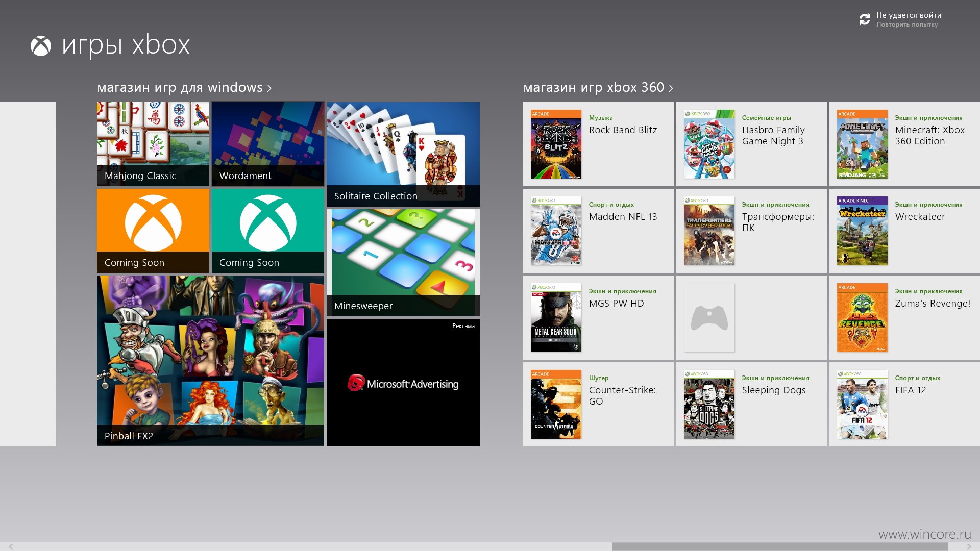Open the Solitaire Collection tile
The image size is (980, 551).
click(403, 154)
